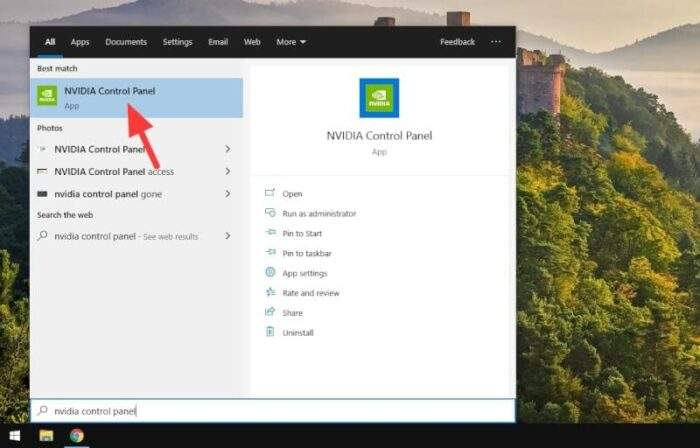Click thumbnail icon of nvidia control panel gone
This screenshot has width=700, height=448.
[42, 194]
